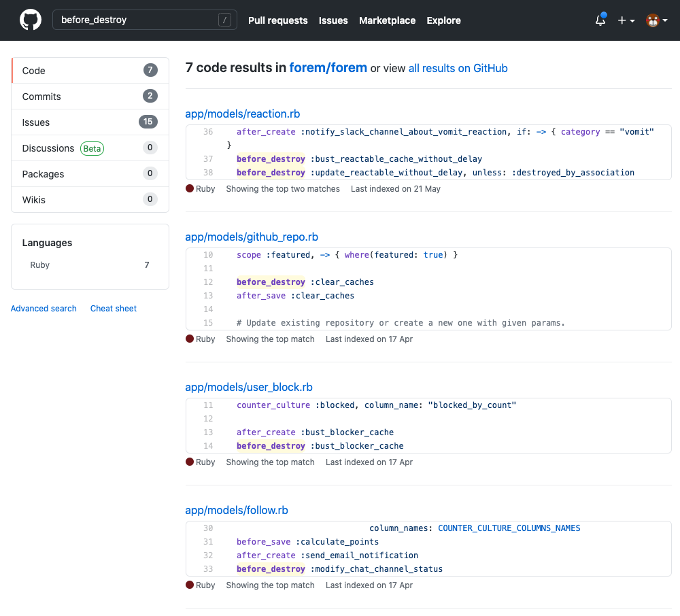Image resolution: width=680 pixels, height=616 pixels.
Task: Click line number 38 in reaction.rb
Action: 208,173
